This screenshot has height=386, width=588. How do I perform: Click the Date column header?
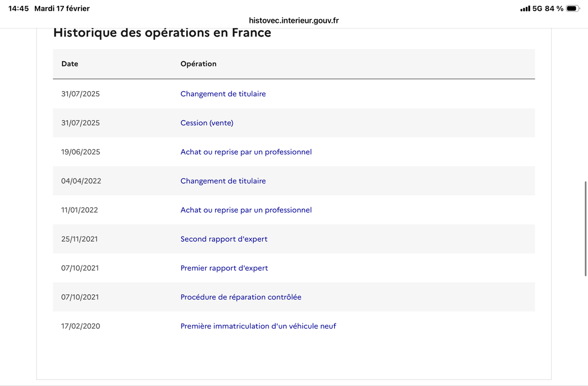tap(70, 64)
